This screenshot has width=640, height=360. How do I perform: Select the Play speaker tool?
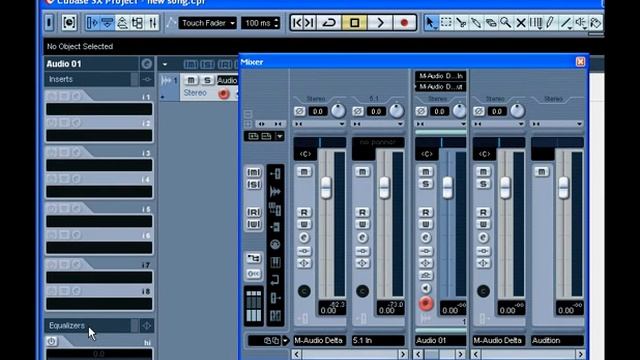point(580,23)
